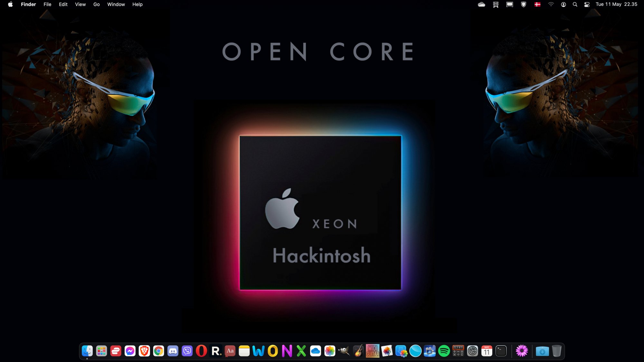
Task: Launch Microsoft OneNote from the Dock
Action: tap(287, 351)
